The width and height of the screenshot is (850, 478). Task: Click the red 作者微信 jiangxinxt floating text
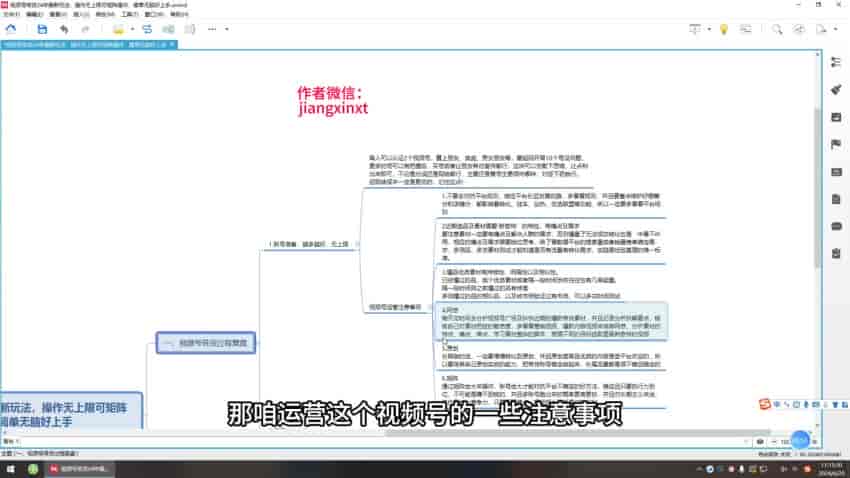[332, 100]
